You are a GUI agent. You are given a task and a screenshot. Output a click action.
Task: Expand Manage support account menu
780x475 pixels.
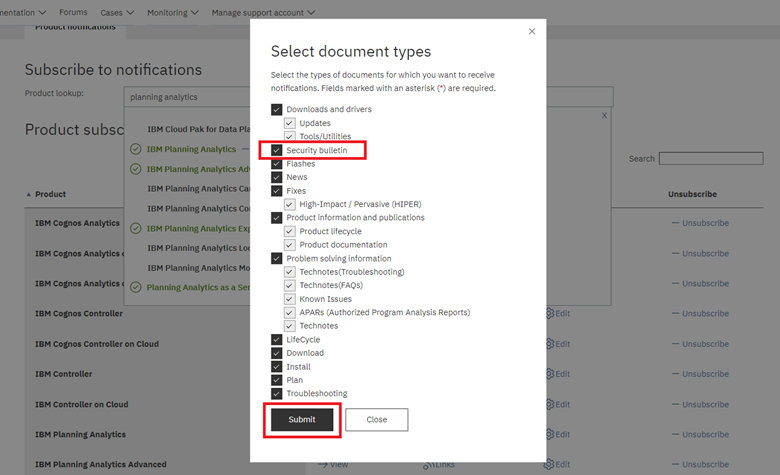263,12
